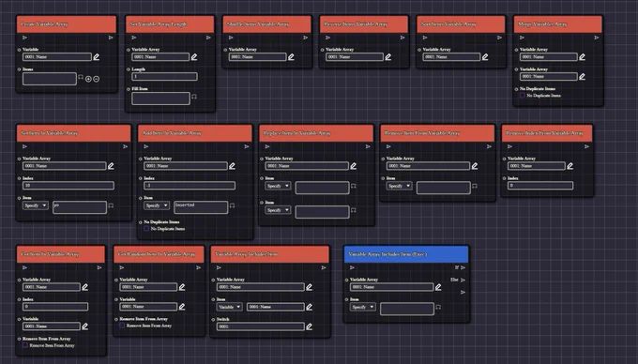Click the Items text box in Create Variable Array
Viewport: 638px width, 364px height.
[50, 79]
